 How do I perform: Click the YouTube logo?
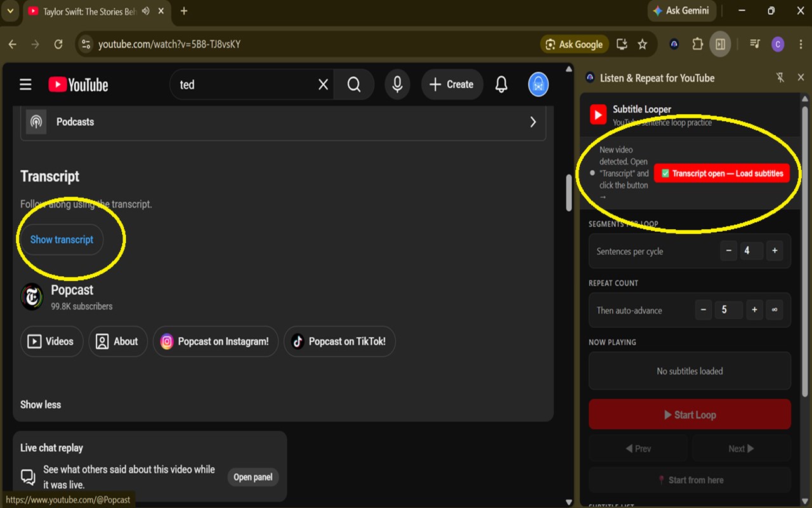point(79,84)
